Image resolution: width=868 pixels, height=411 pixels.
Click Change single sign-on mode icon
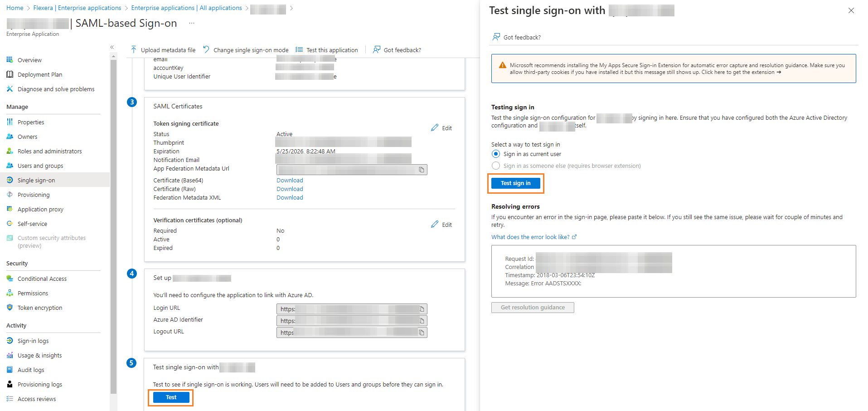pos(206,49)
